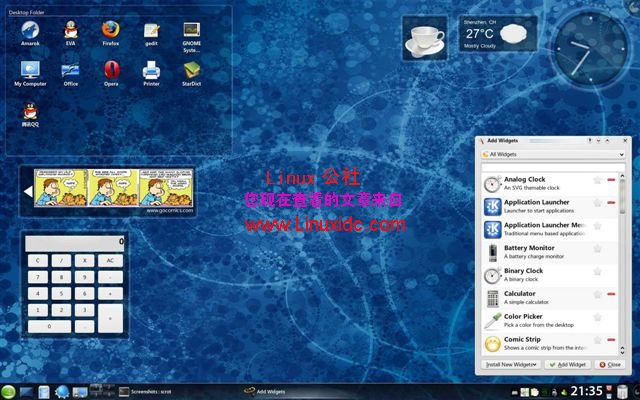The image size is (640, 400).
Task: Click the analog clock desktop widget
Action: (589, 50)
